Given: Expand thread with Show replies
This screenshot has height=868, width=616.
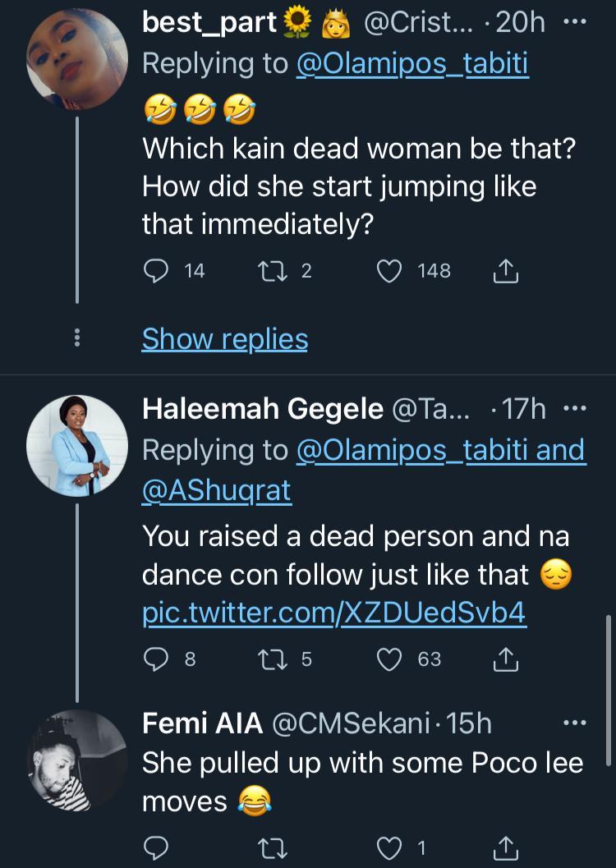Looking at the screenshot, I should coord(224,338).
